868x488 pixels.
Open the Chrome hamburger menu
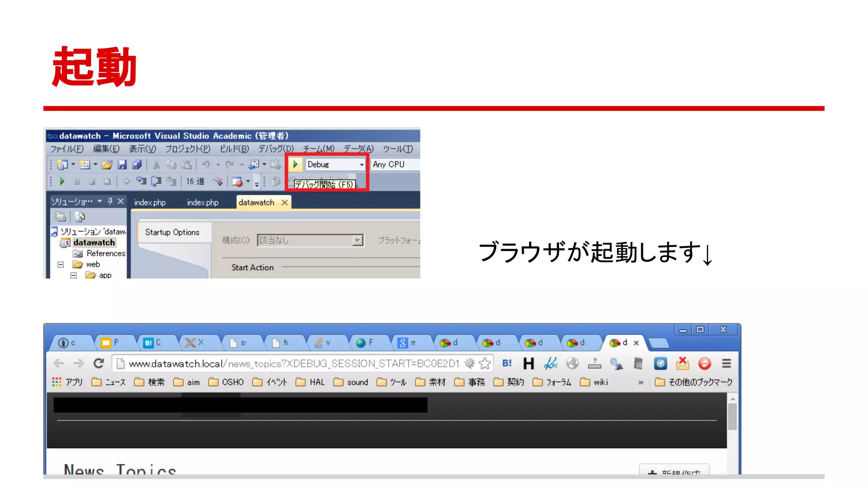coord(726,363)
